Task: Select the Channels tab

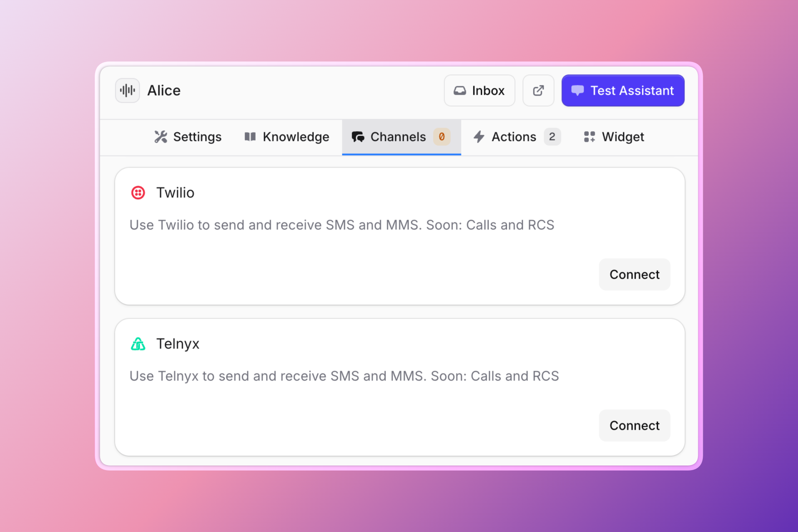Action: 401,137
